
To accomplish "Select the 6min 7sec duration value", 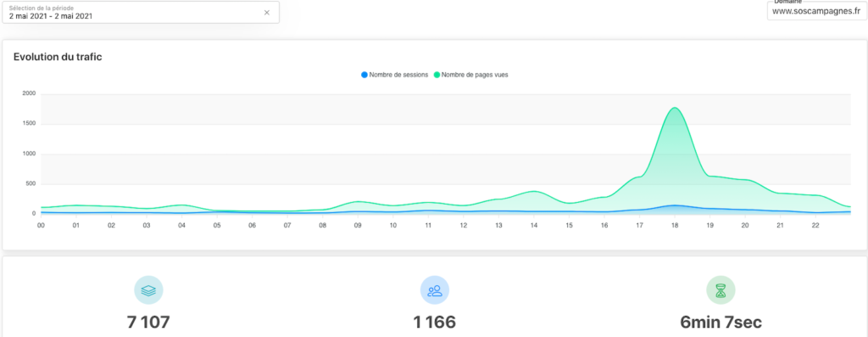I will click(721, 323).
